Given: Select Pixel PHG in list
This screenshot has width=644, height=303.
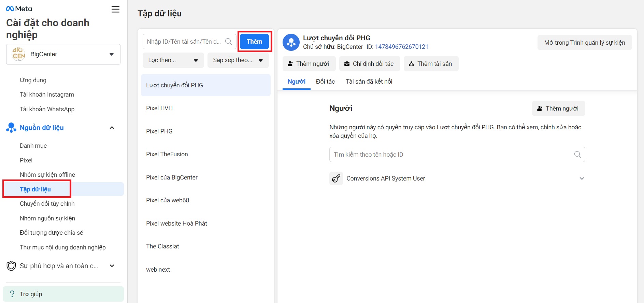Looking at the screenshot, I should (x=206, y=131).
